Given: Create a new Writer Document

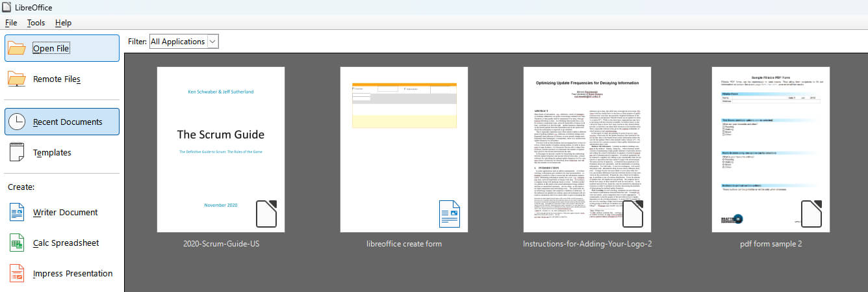Looking at the screenshot, I should (x=62, y=212).
